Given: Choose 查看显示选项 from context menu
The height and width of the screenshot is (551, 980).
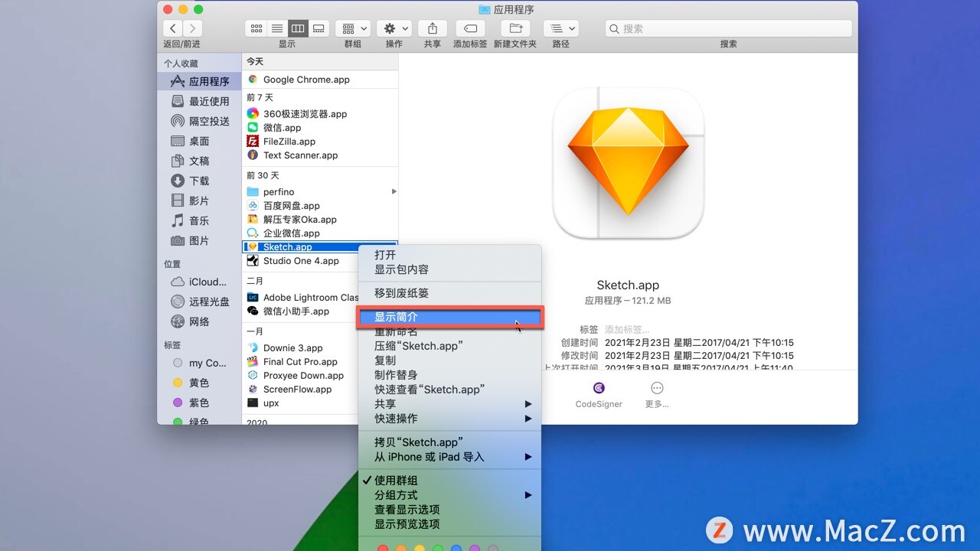Looking at the screenshot, I should click(450, 510).
